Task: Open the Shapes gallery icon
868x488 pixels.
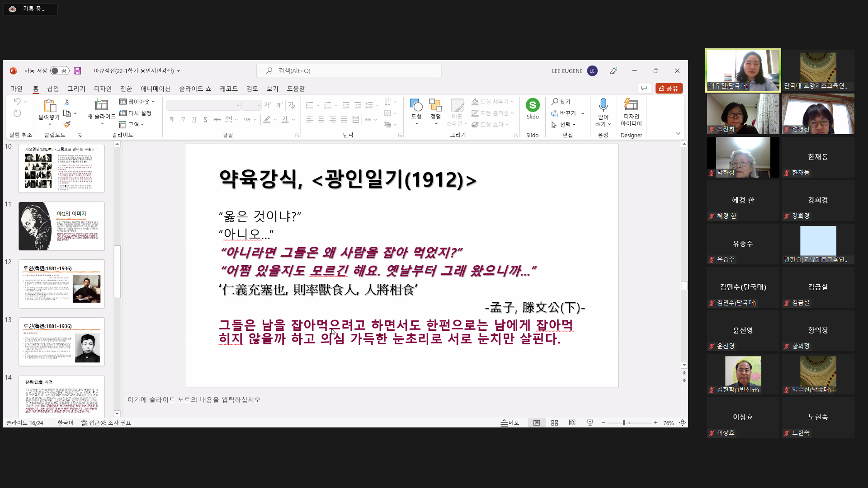Action: tap(416, 106)
